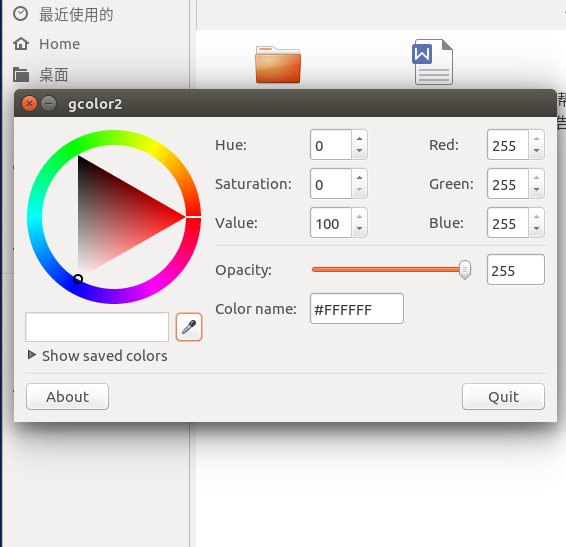Focus the Opacity number field showing 255
Image resolution: width=566 pixels, height=547 pixels.
point(516,270)
